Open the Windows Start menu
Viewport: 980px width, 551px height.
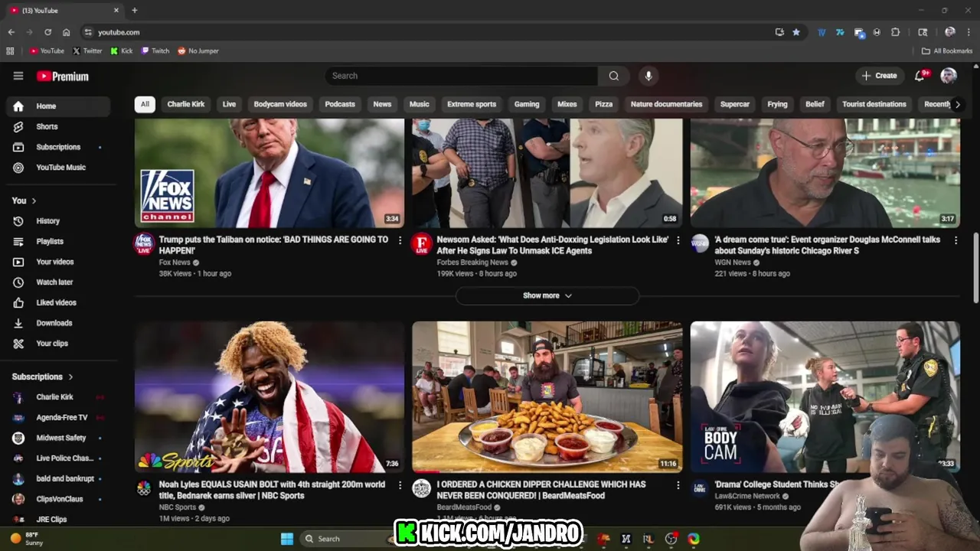(x=287, y=539)
